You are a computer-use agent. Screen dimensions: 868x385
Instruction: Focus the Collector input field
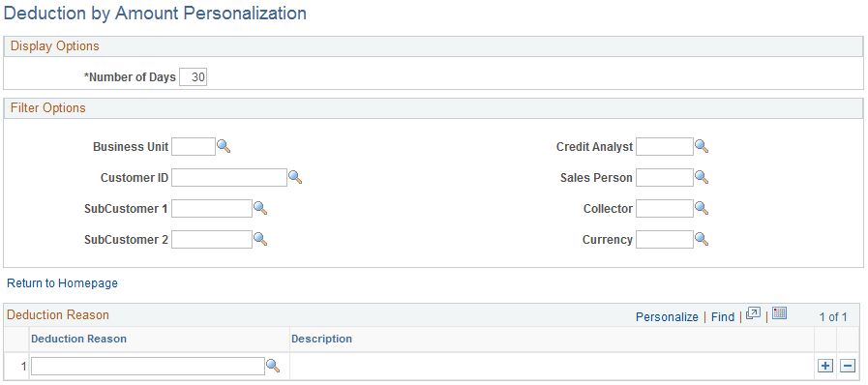click(665, 209)
